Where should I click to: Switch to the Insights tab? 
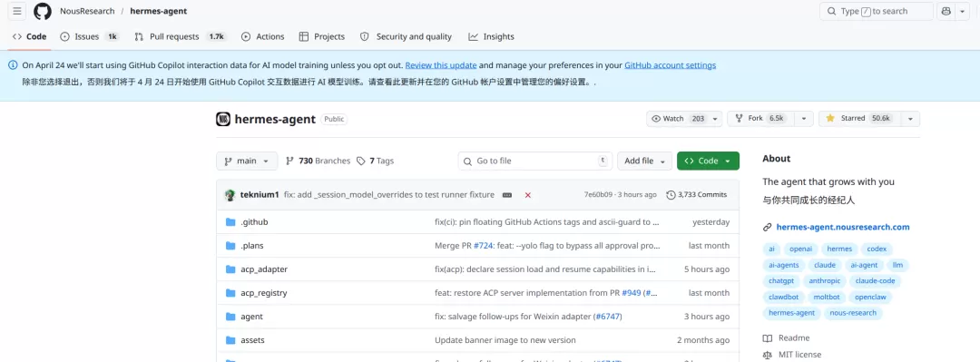[x=491, y=37]
